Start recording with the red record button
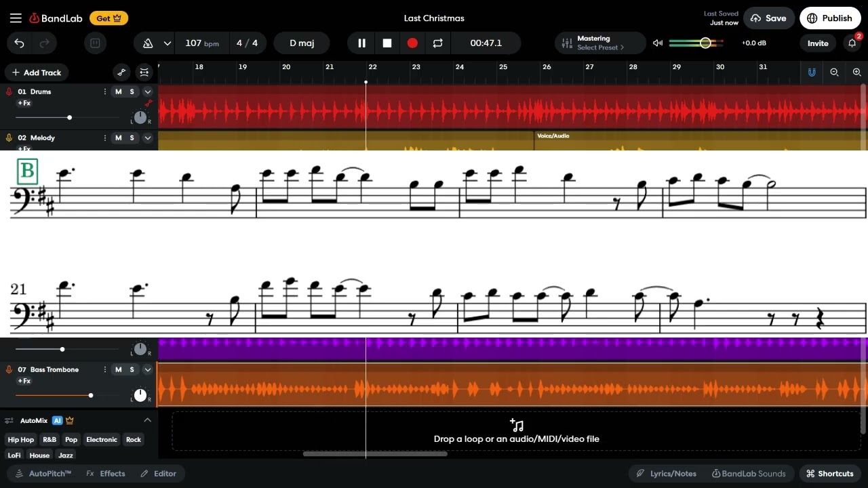The height and width of the screenshot is (488, 868). [412, 43]
